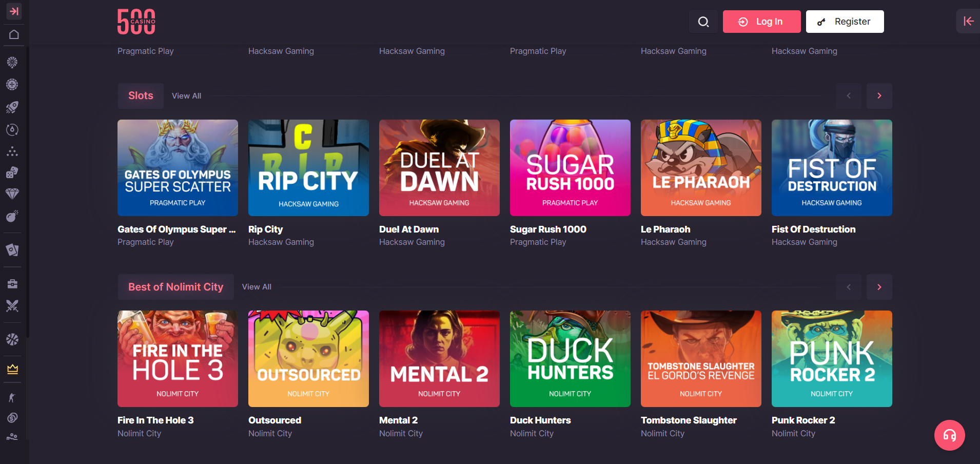Show next Nolimit City games chevron
The image size is (980, 464).
pyautogui.click(x=879, y=287)
